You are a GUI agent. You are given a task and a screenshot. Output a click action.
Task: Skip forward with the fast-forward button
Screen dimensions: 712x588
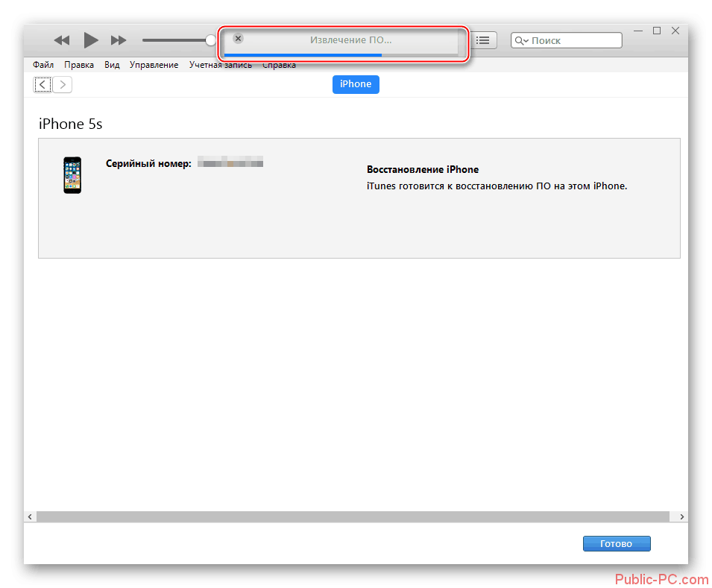[x=119, y=40]
